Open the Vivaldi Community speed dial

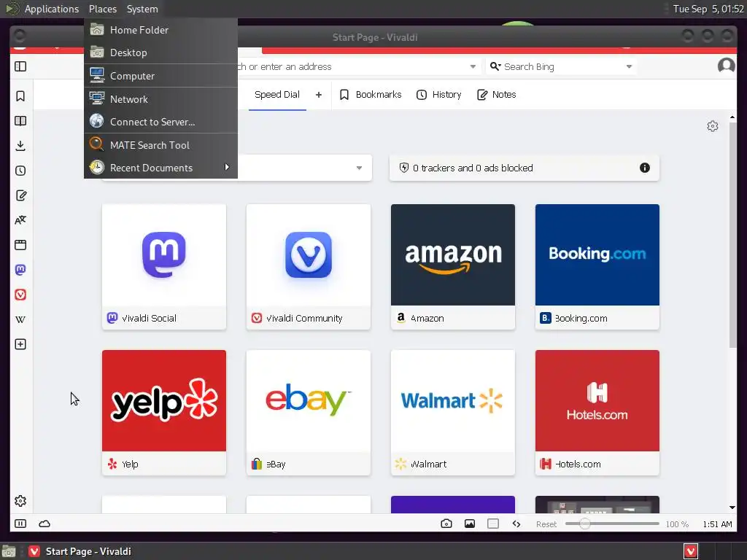pos(309,267)
